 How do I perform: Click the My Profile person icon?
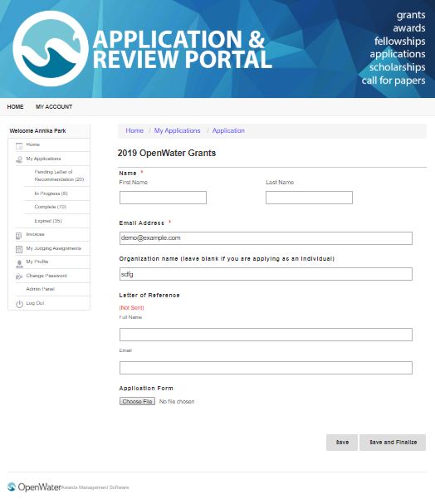click(19, 263)
